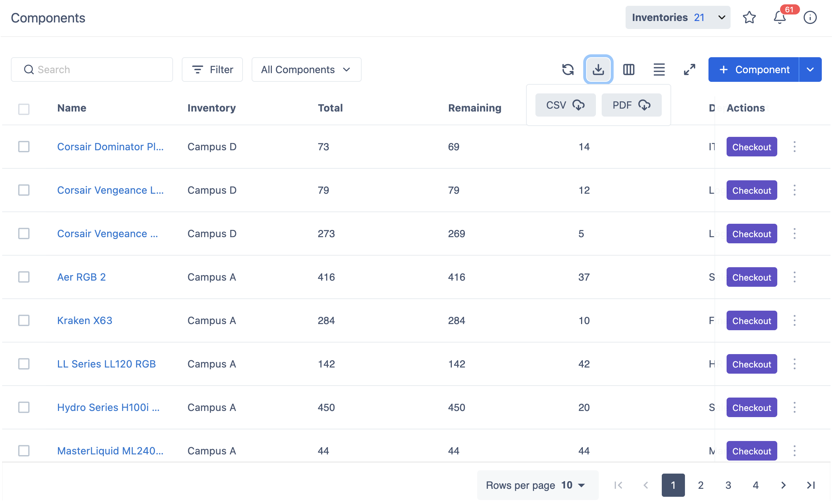Image resolution: width=837 pixels, height=504 pixels.
Task: Toggle the select-all header checkbox
Action: point(24,109)
